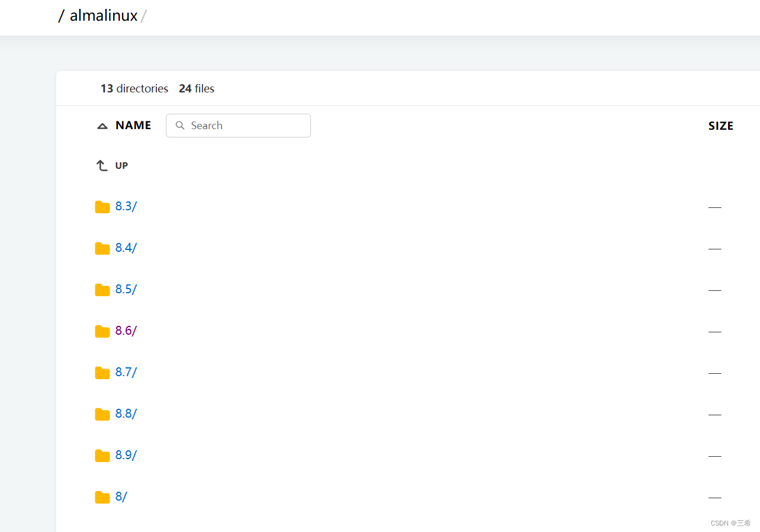Image resolution: width=760 pixels, height=532 pixels.
Task: Open the 8.9/ directory link
Action: coord(126,455)
